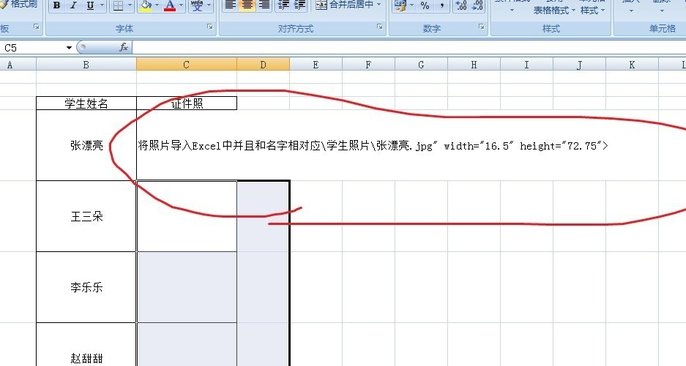This screenshot has height=366, width=686.
Task: Open the Clipboard group dialog launcher
Action: pyautogui.click(x=36, y=27)
